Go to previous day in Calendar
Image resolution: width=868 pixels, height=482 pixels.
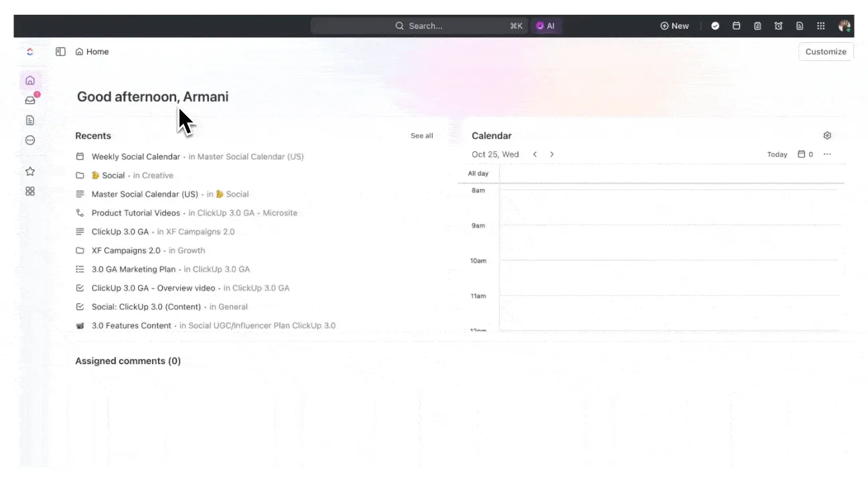[x=534, y=155]
